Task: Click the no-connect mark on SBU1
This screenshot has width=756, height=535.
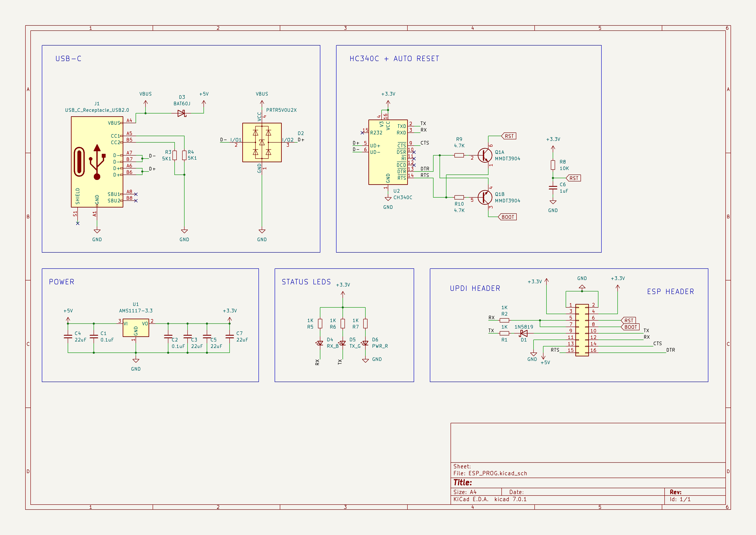Action: [136, 194]
